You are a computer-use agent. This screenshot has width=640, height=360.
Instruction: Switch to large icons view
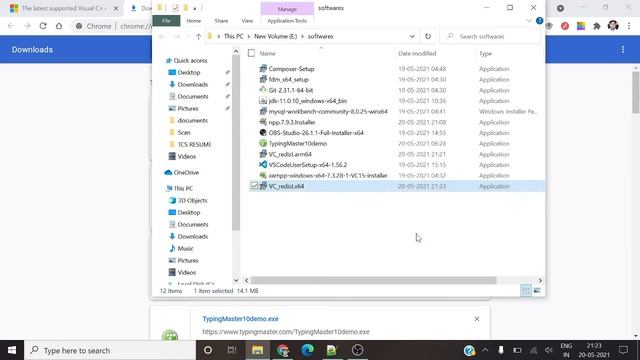pyautogui.click(x=537, y=291)
